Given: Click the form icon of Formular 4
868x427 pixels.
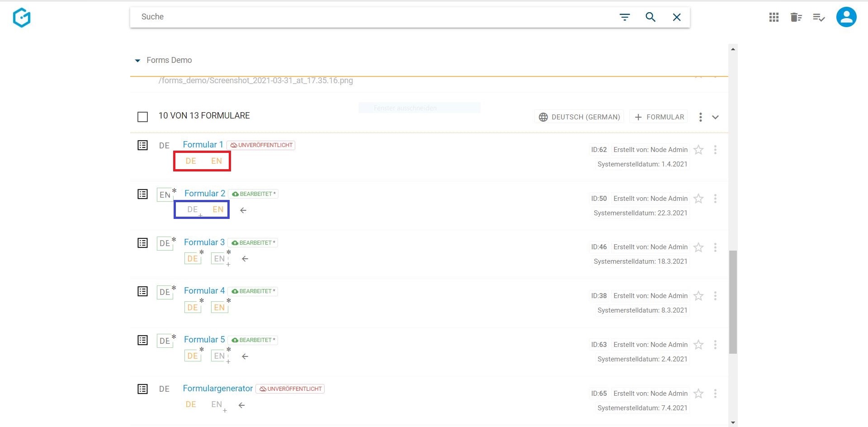Looking at the screenshot, I should (x=142, y=291).
